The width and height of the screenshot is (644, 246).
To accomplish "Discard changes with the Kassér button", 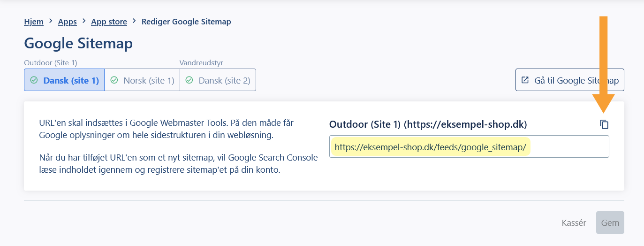I will click(574, 223).
